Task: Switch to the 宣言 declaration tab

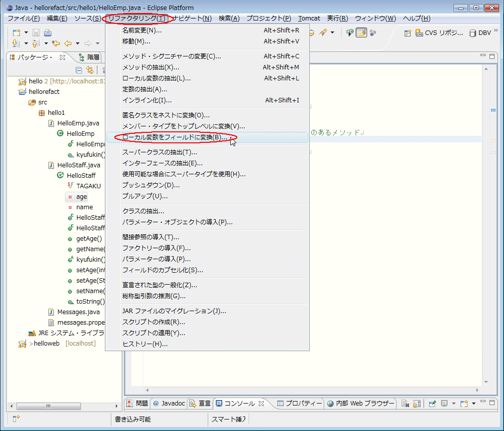Action: (x=200, y=403)
